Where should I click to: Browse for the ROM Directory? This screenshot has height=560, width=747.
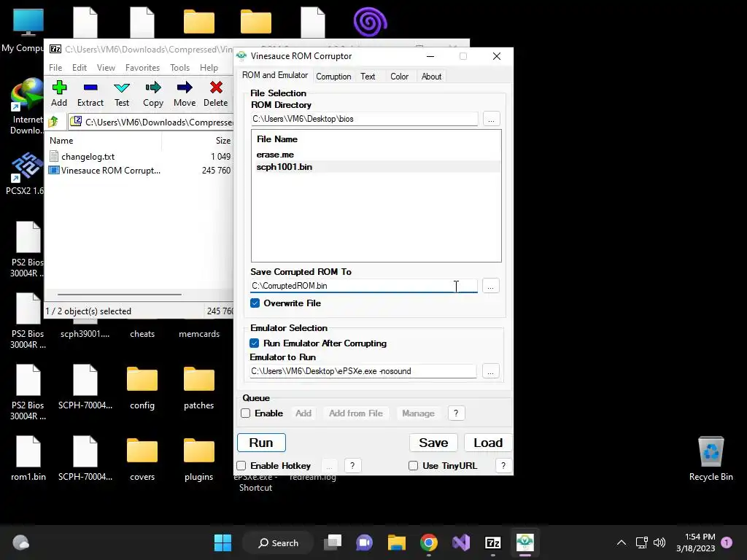pyautogui.click(x=491, y=119)
